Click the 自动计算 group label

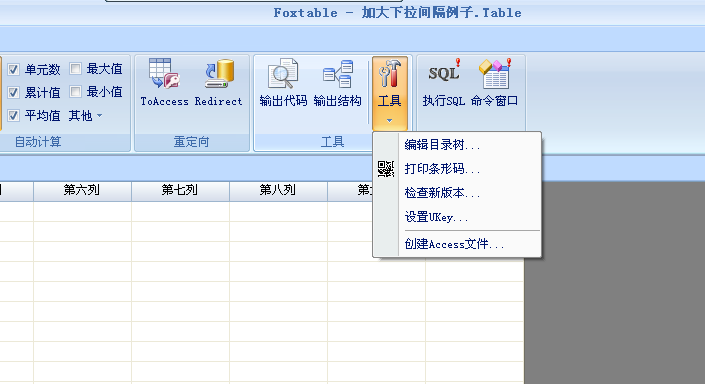coord(38,142)
